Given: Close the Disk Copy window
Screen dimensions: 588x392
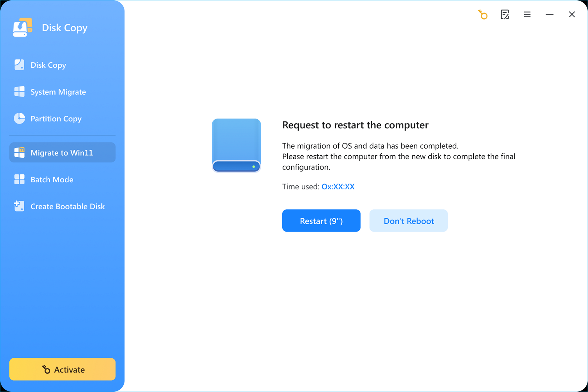Looking at the screenshot, I should 572,14.
